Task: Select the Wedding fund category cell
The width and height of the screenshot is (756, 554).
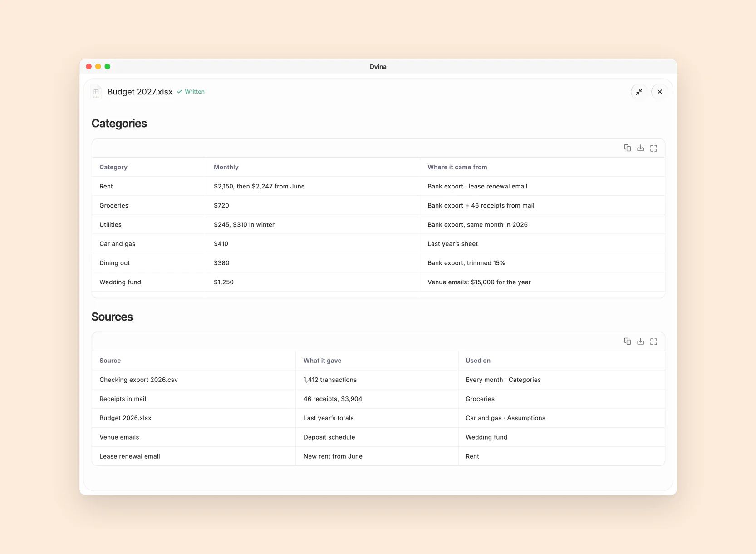Action: (x=149, y=282)
